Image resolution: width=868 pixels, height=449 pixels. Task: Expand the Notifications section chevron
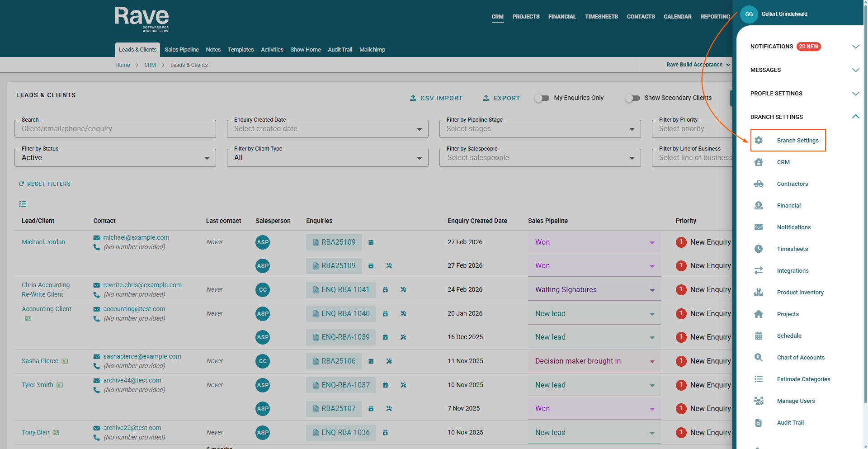pos(855,47)
